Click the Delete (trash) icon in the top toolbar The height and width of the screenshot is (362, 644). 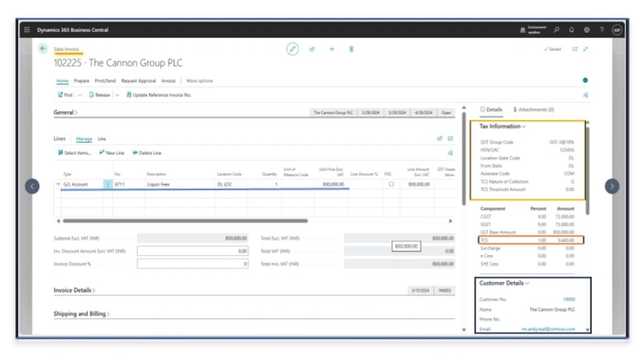[x=352, y=49]
